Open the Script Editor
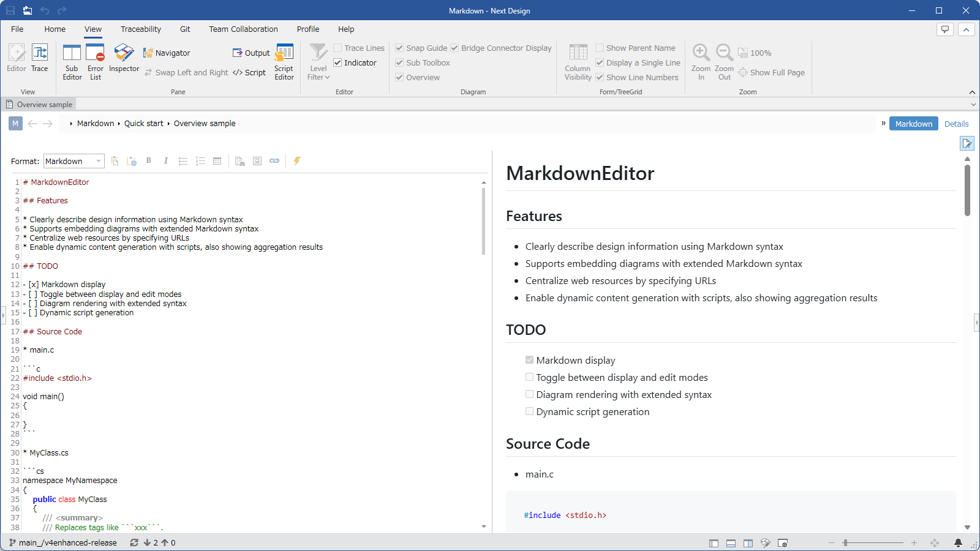This screenshot has width=980, height=551. (x=284, y=62)
